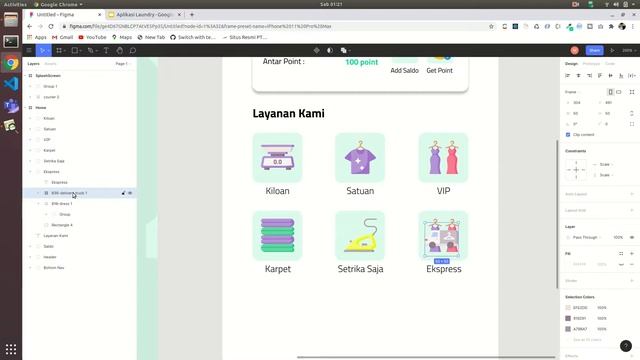The height and width of the screenshot is (360, 640).
Task: Click the user avatar in the Figma toolbar
Action: 575,51
